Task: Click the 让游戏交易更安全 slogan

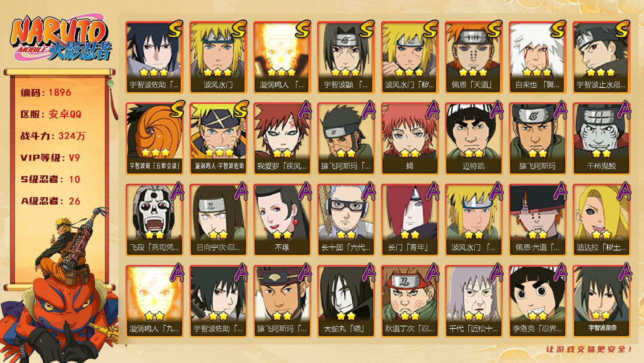Action: (x=589, y=350)
